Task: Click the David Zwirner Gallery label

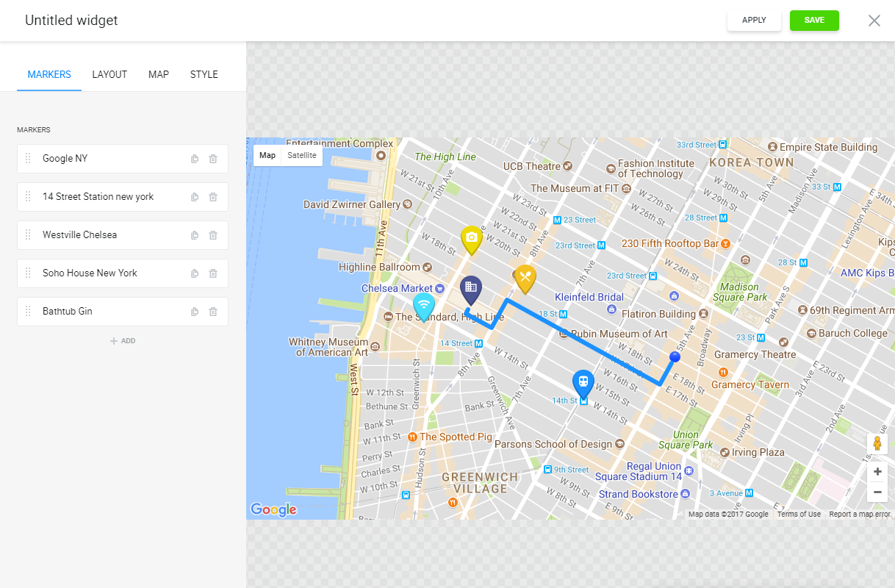Action: (x=352, y=204)
